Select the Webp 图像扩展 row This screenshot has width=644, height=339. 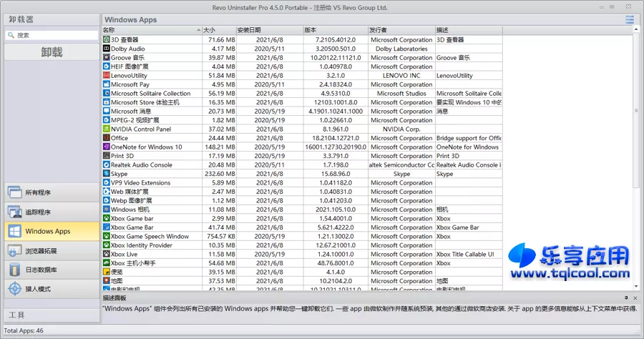(x=302, y=201)
